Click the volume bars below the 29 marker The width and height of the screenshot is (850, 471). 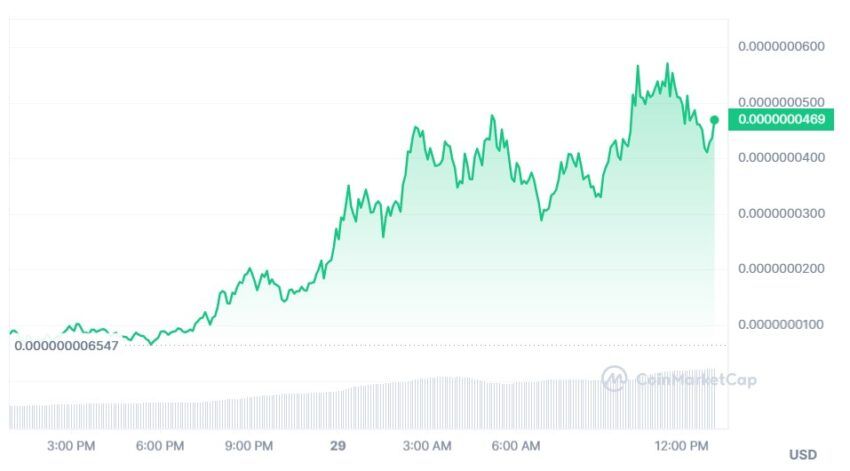click(338, 410)
